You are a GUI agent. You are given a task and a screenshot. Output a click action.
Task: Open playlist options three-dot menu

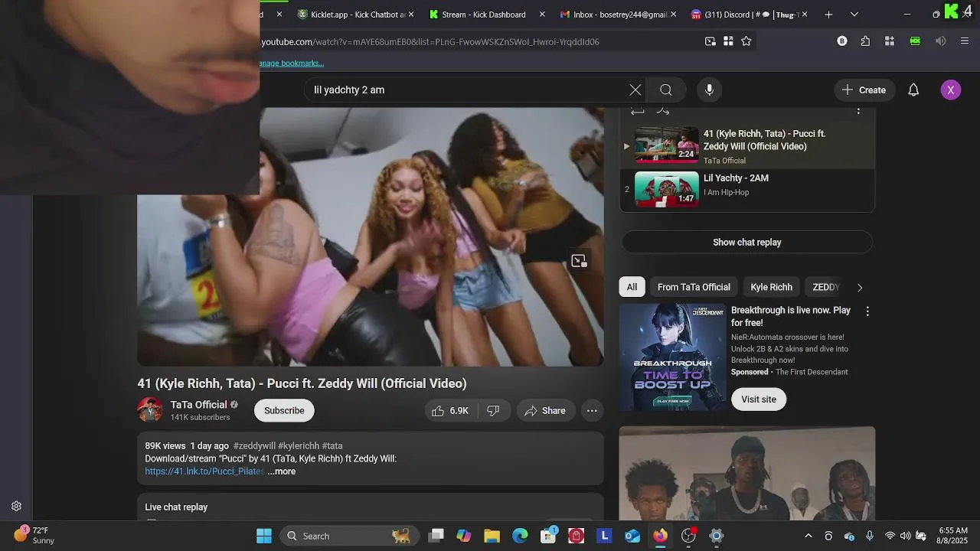click(858, 112)
